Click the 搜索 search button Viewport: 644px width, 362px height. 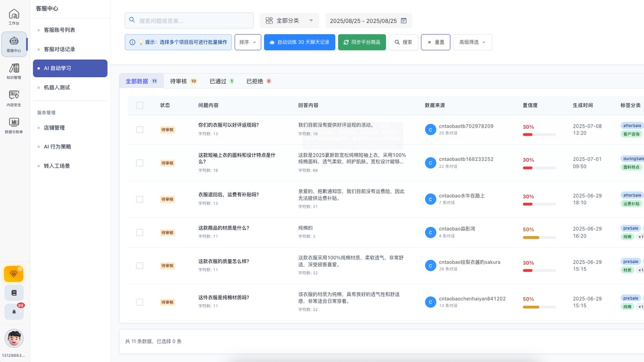tap(403, 42)
